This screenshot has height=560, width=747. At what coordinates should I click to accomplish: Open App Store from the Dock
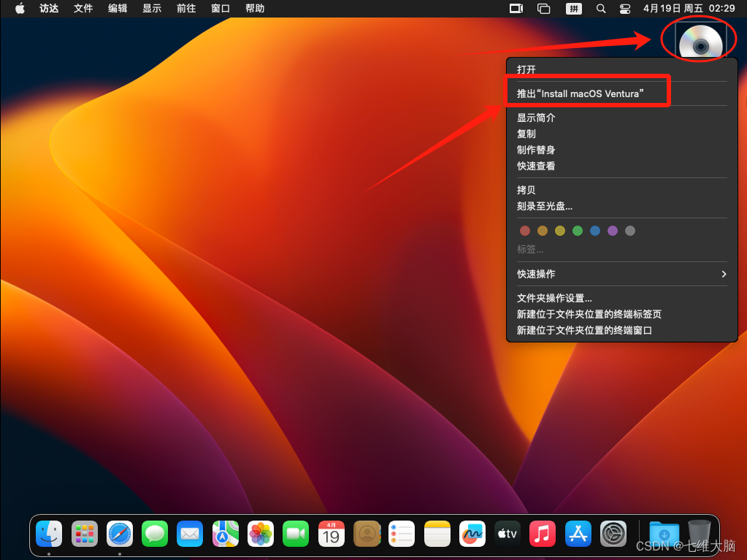(578, 534)
